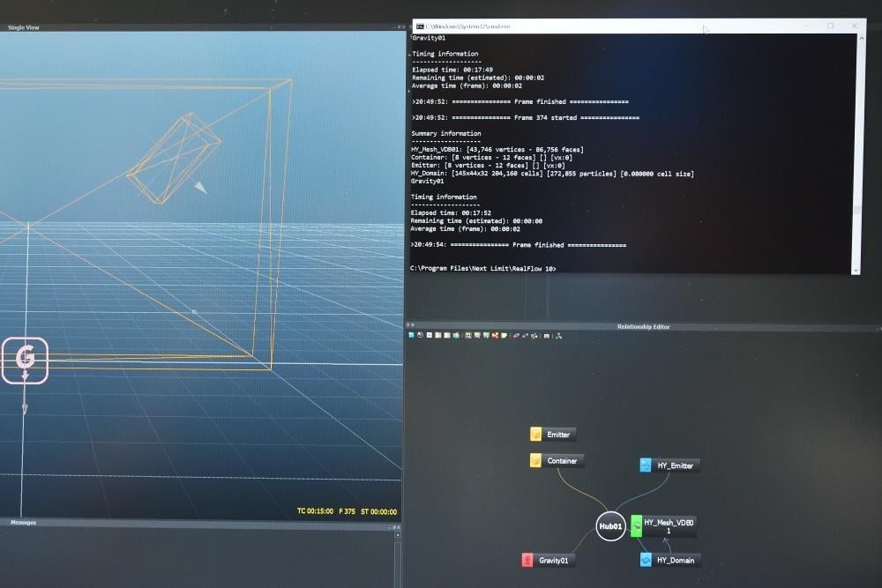Open the Messages panel at bottom left
882x588 pixels.
[22, 522]
